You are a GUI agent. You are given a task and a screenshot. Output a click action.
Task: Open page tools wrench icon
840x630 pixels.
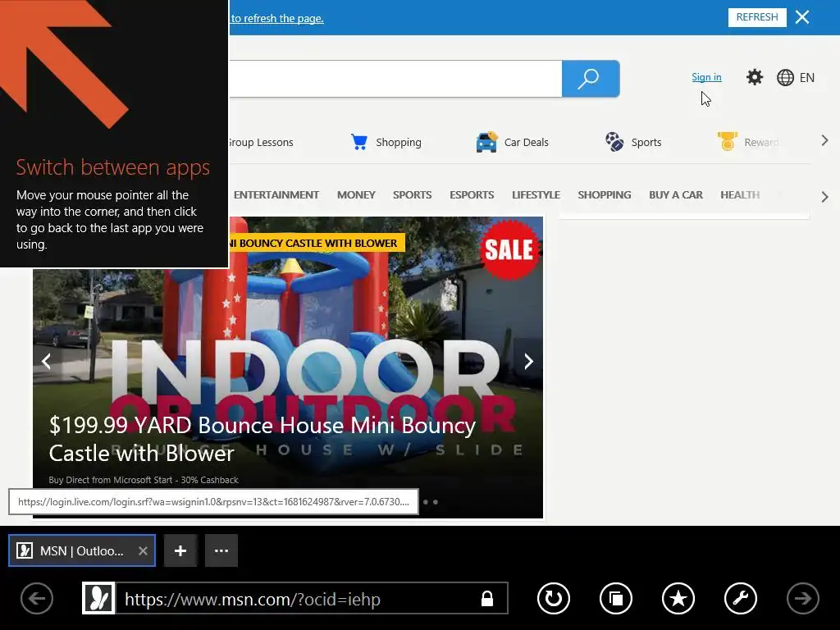tap(741, 598)
